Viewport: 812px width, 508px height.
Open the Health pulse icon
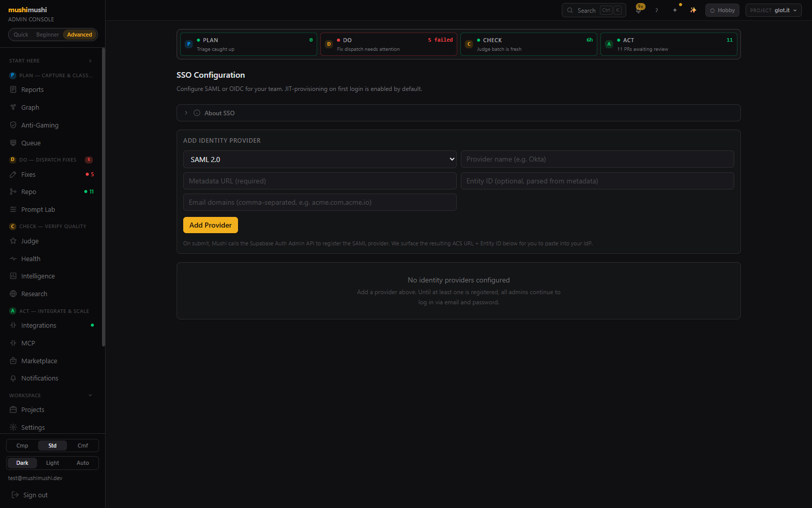click(x=13, y=259)
